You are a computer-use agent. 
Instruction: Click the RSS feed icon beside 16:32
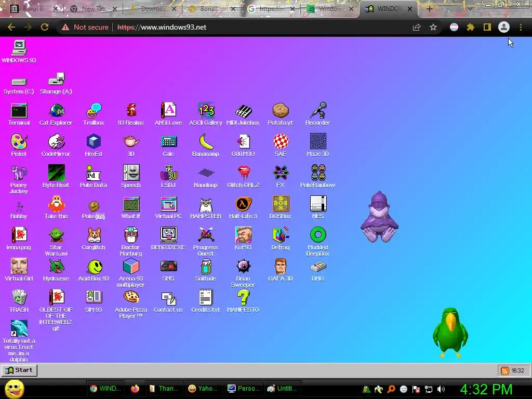505,370
